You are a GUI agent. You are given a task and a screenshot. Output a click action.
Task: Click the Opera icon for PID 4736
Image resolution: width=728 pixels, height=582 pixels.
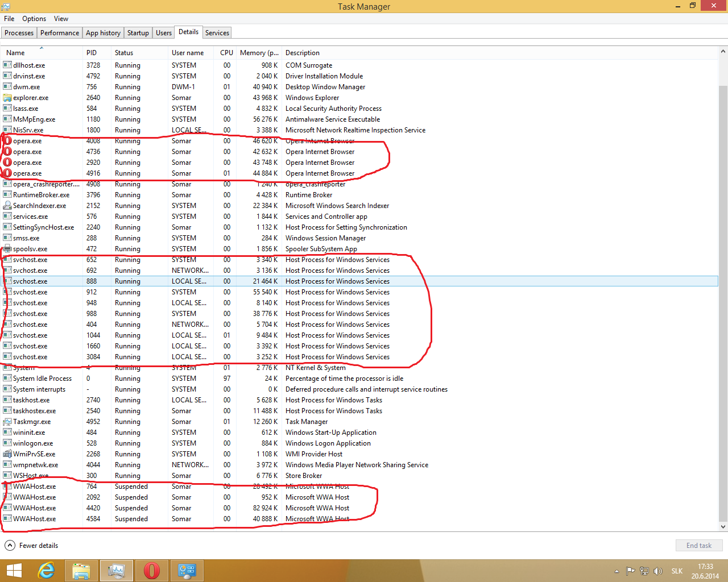(7, 152)
